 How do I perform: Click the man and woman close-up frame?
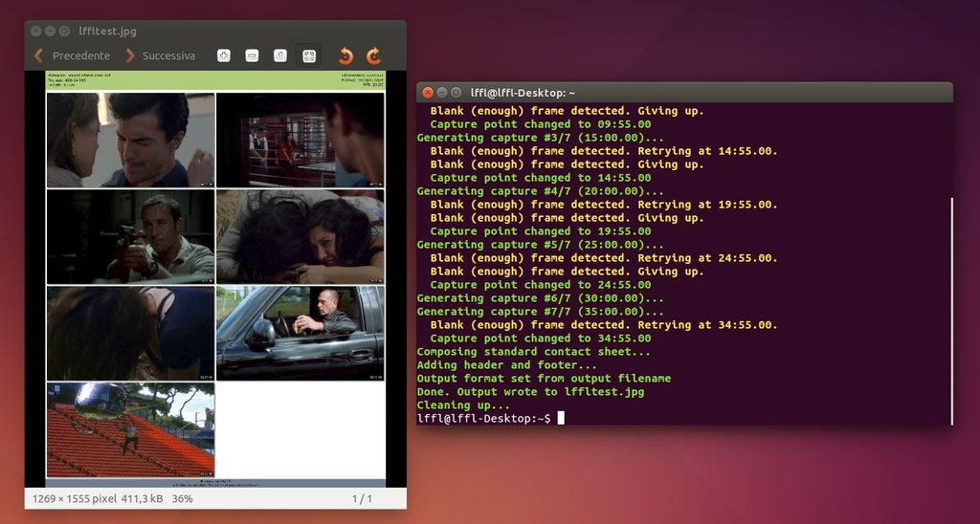[x=130, y=140]
